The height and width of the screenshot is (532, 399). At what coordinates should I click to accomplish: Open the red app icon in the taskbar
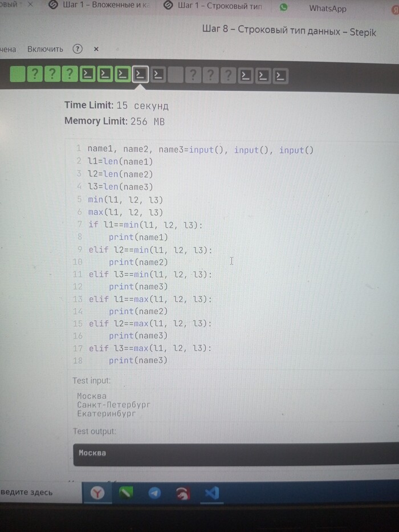tap(183, 493)
